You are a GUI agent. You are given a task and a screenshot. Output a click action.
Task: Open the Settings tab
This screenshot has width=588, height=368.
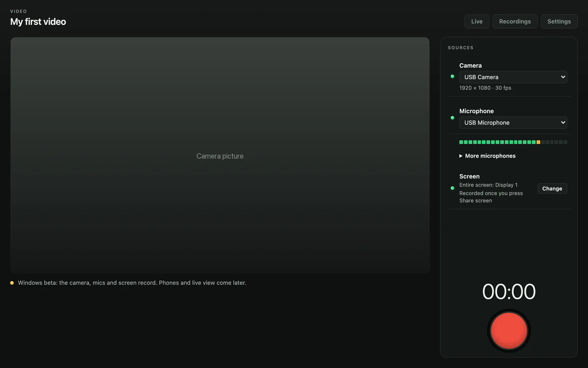[x=559, y=21]
